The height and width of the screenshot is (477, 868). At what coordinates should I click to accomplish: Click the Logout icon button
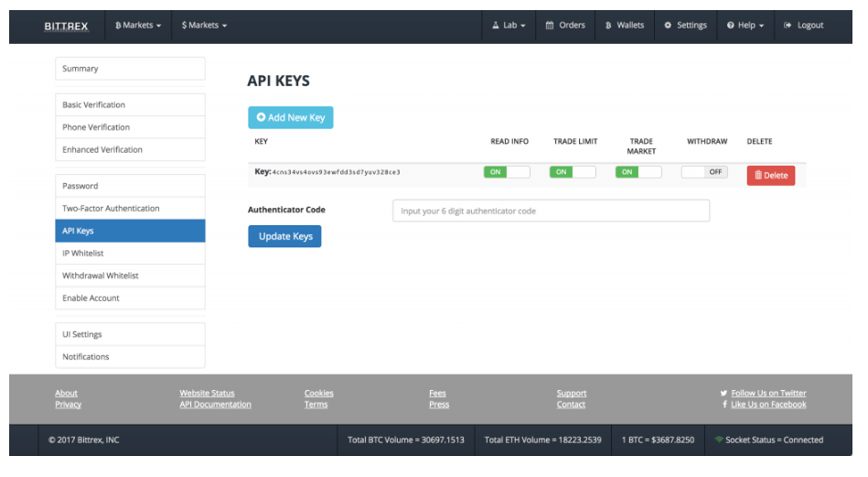(x=788, y=26)
